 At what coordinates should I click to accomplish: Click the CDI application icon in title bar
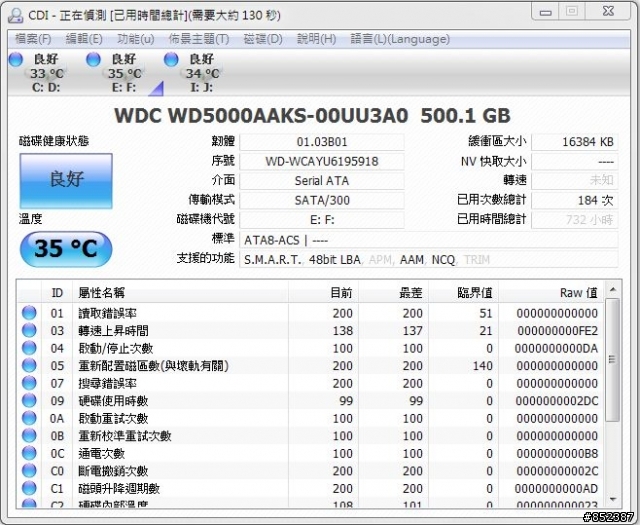(x=16, y=16)
